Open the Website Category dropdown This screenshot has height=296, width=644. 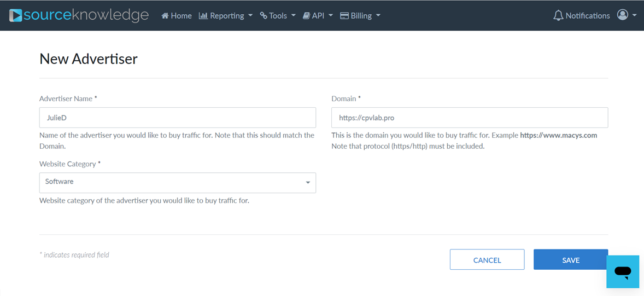[178, 183]
